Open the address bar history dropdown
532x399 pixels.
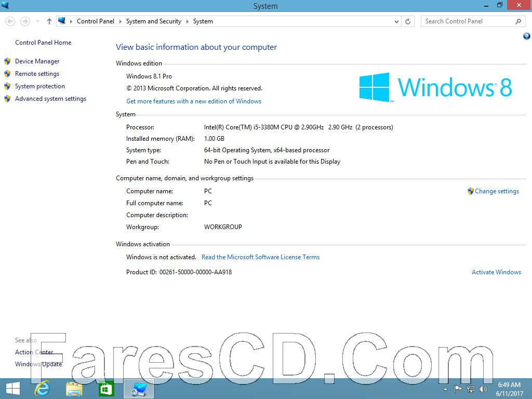(396, 21)
